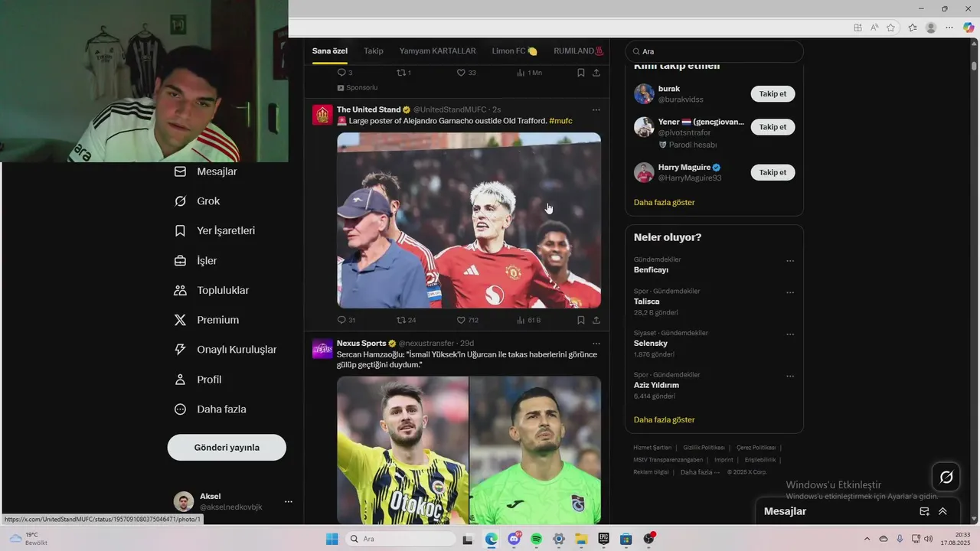This screenshot has height=551, width=980.
Task: Open Talisca trending topic
Action: click(647, 302)
